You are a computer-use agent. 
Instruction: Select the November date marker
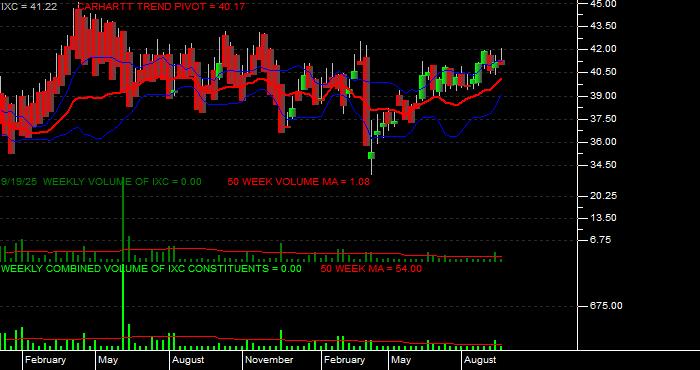[270, 360]
